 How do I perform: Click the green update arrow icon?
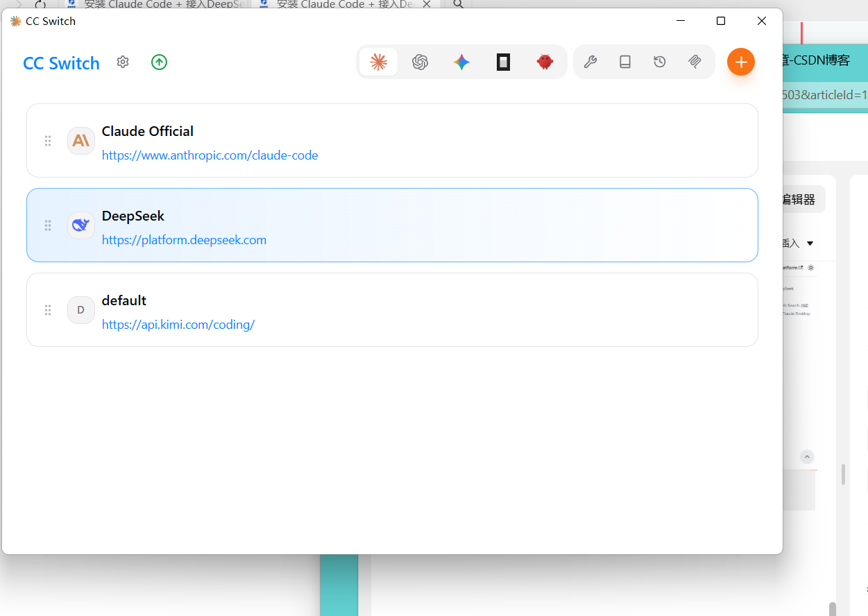160,62
